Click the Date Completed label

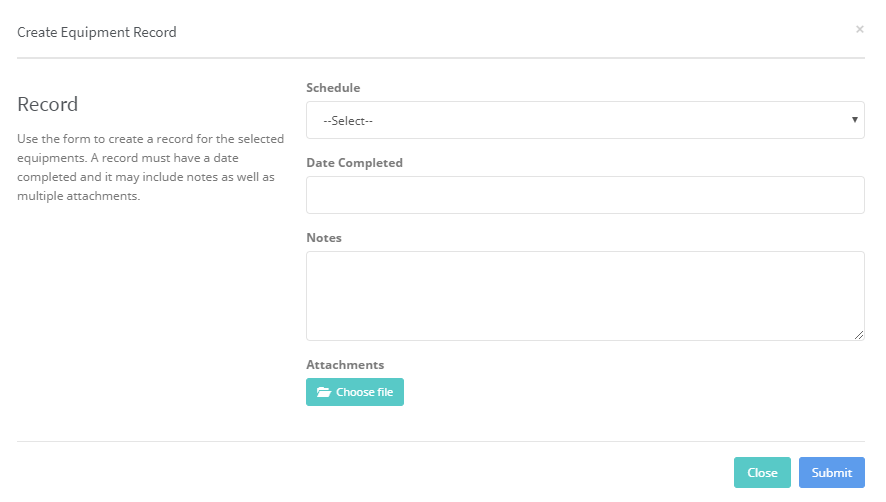click(x=354, y=163)
